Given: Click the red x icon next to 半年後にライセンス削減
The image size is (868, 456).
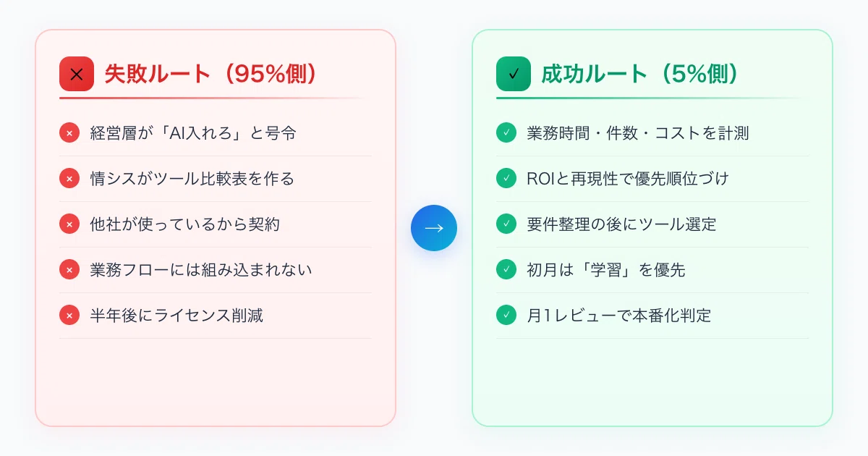Looking at the screenshot, I should coord(69,316).
